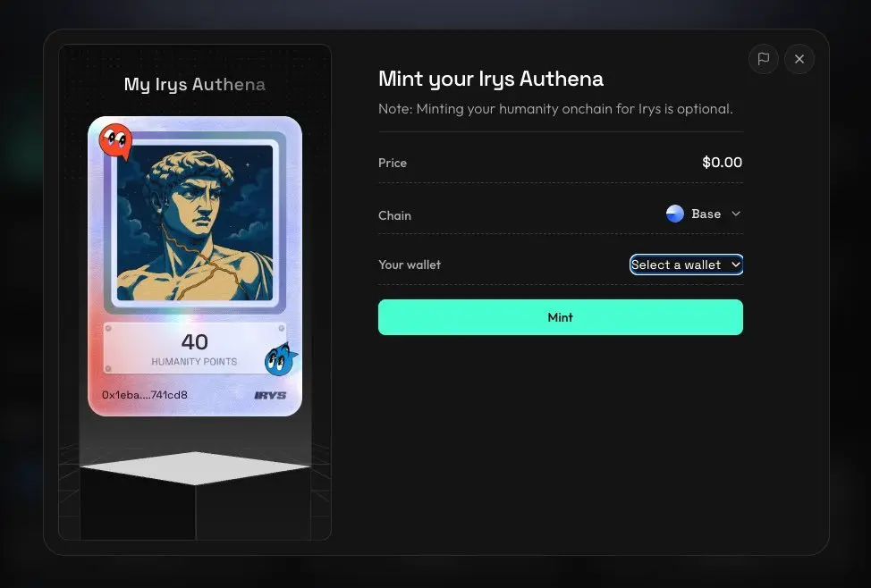Click the My Irys Authena title
871x588 pixels.
(x=194, y=84)
